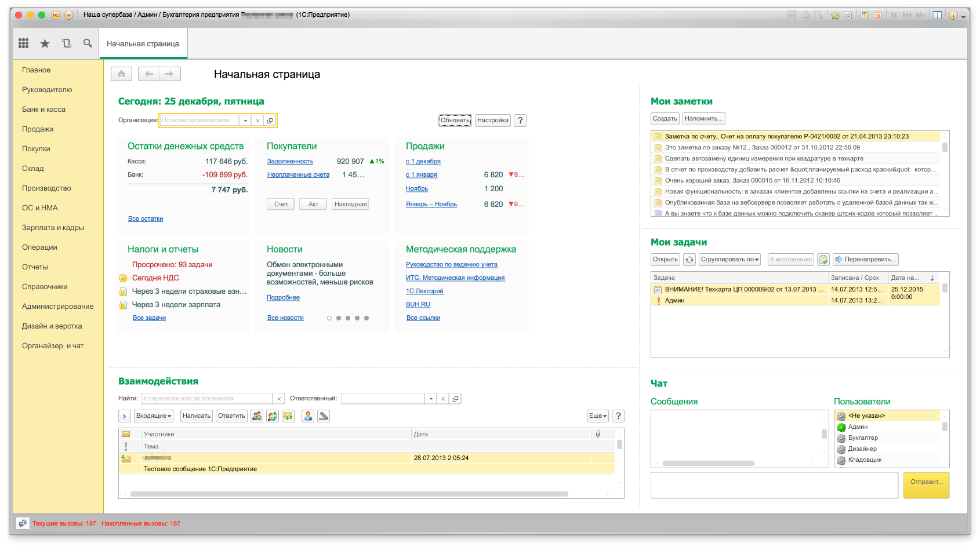Open the Входящие dropdown
The width and height of the screenshot is (980, 547).
tap(154, 416)
